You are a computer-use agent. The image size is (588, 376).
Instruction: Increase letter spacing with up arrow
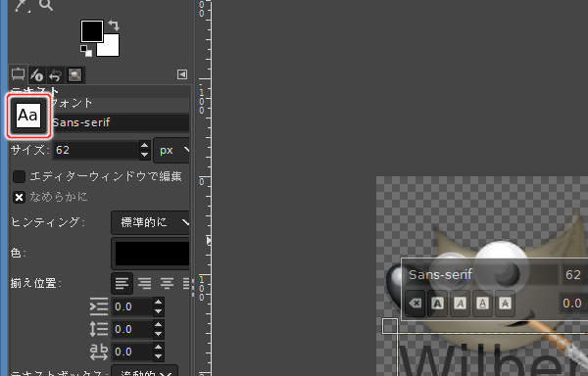[158, 348]
